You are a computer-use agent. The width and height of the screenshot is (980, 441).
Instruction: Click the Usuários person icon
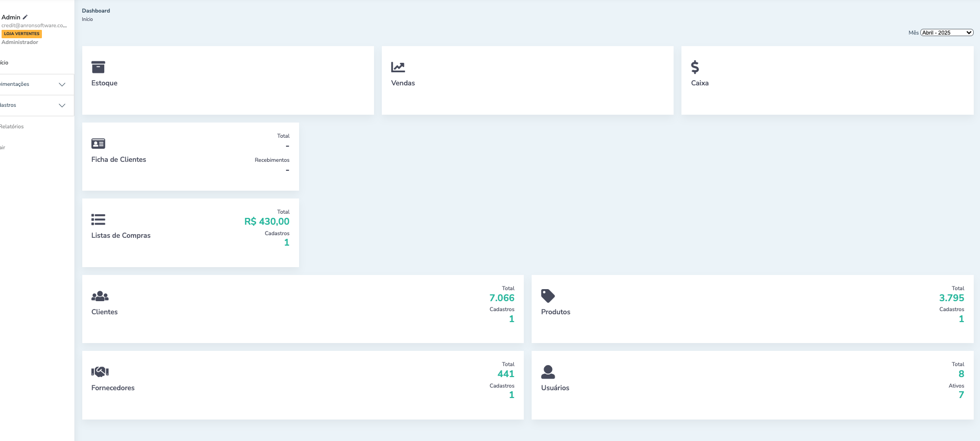click(548, 372)
